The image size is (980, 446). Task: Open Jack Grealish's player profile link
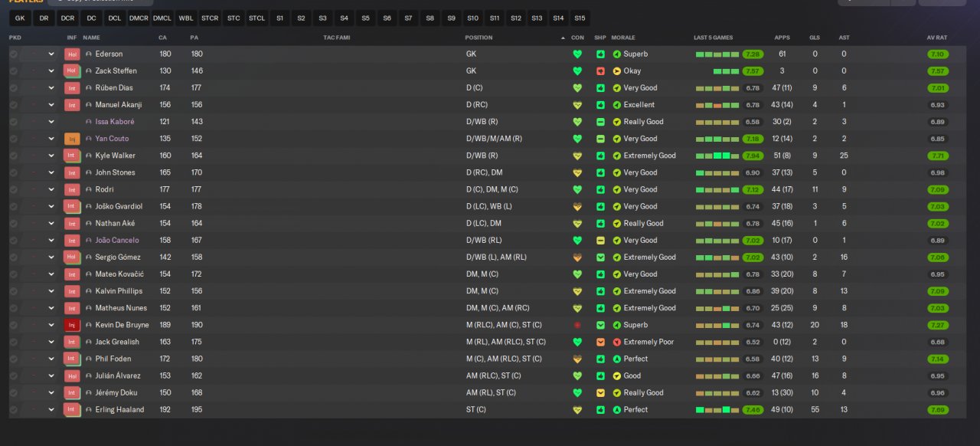coord(119,342)
